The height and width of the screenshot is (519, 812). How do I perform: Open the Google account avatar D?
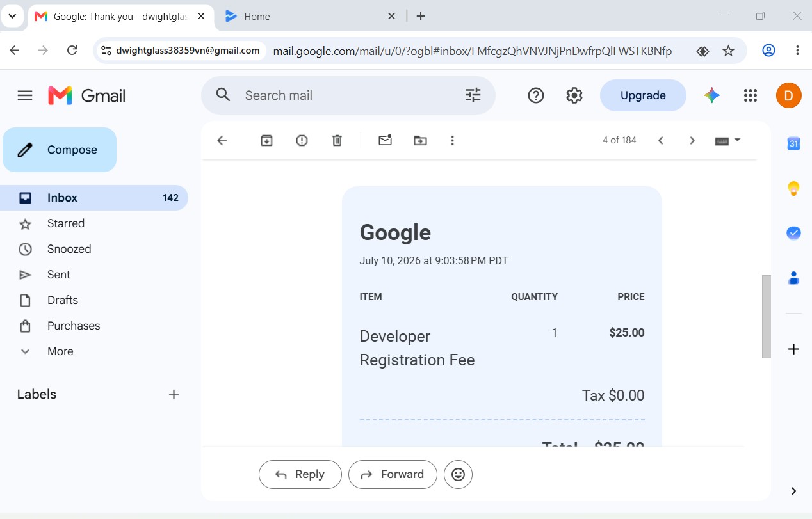pyautogui.click(x=788, y=95)
